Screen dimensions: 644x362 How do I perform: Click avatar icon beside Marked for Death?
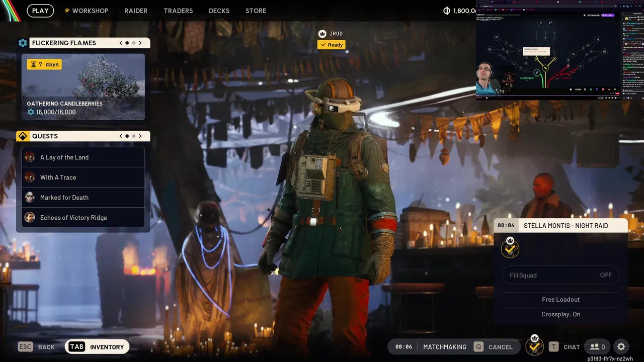click(30, 198)
